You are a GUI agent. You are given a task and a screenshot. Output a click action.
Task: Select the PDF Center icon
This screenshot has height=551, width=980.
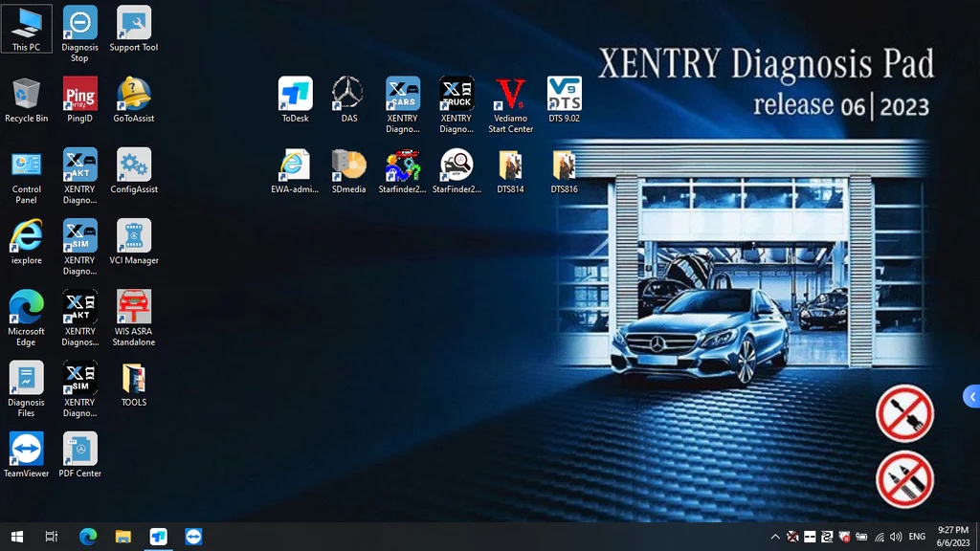[80, 450]
